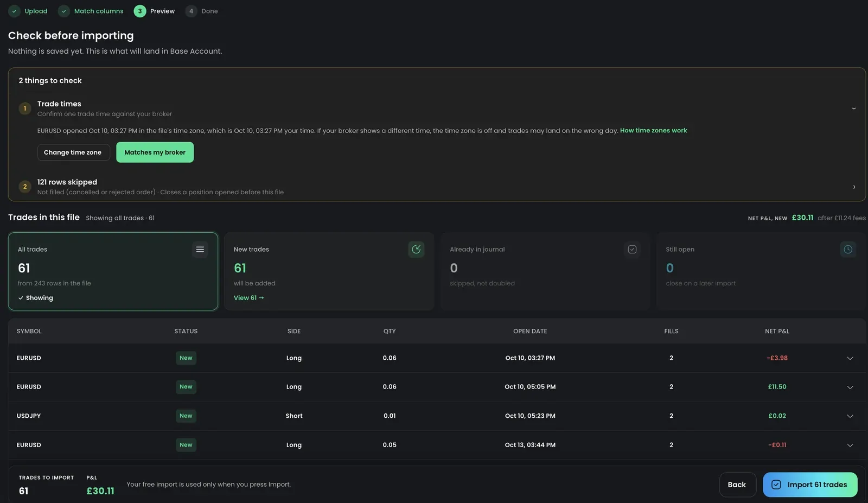Confirm with Matches my broker button

point(155,152)
